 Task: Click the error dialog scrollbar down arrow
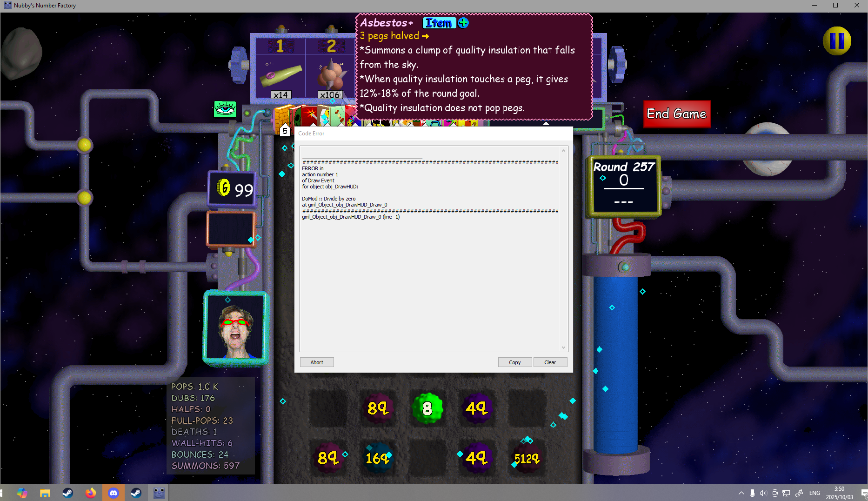point(563,347)
